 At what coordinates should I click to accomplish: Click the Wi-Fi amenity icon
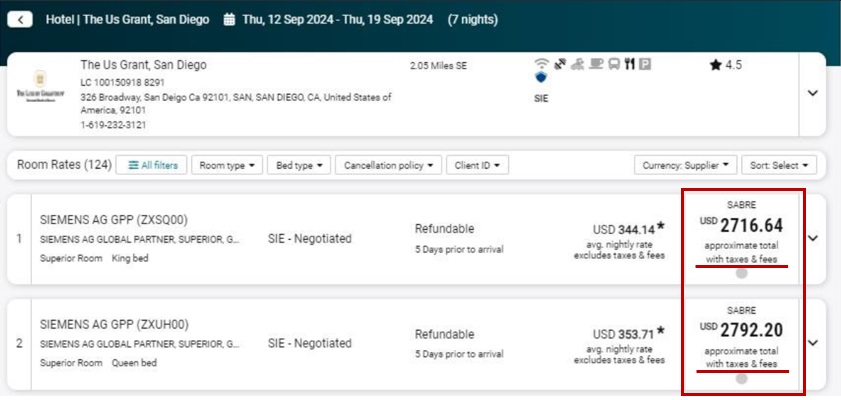pos(542,64)
